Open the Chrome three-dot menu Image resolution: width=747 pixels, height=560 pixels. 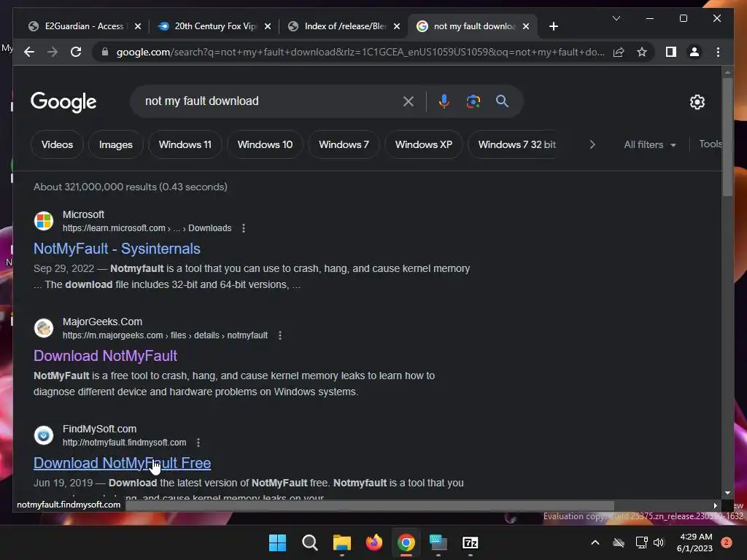coord(718,52)
